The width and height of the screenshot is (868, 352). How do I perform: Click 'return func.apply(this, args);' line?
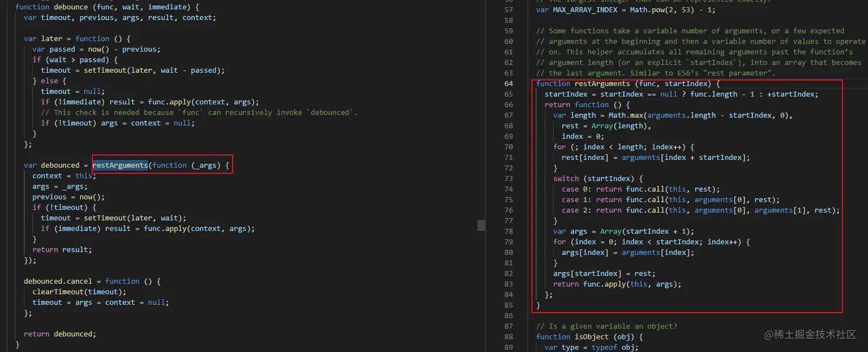click(x=617, y=284)
